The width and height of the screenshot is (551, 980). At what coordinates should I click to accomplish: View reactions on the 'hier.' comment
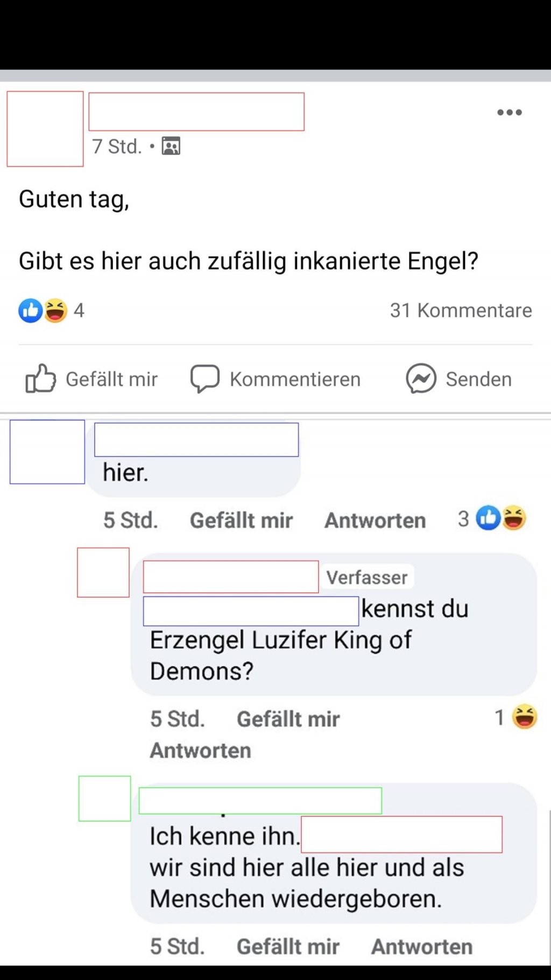[x=501, y=519]
